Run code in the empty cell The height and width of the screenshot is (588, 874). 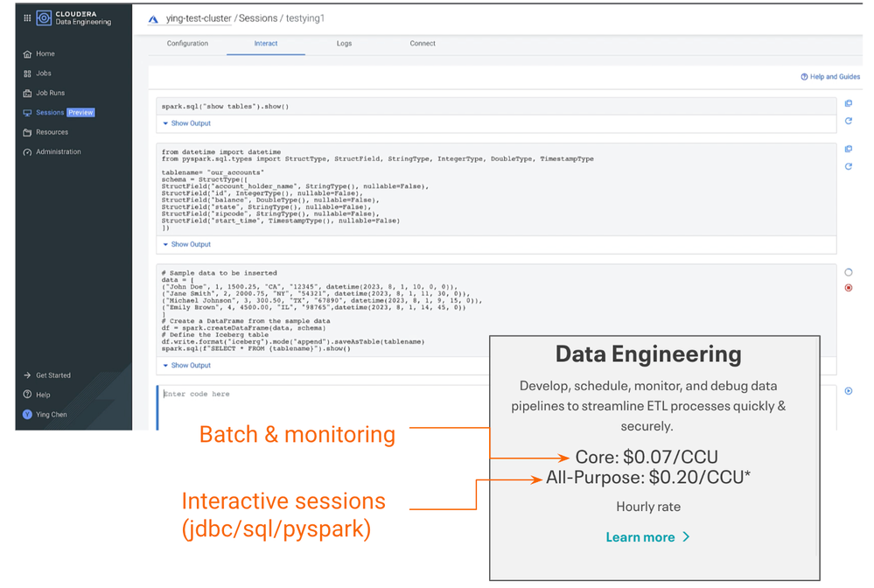pyautogui.click(x=848, y=391)
